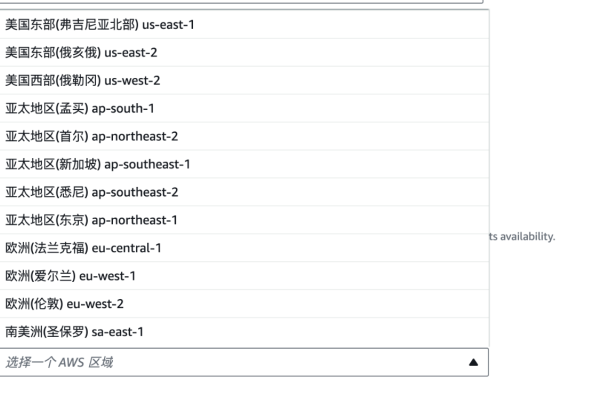Select 欧洲(伦敦) eu-west-2 region

[x=244, y=304]
